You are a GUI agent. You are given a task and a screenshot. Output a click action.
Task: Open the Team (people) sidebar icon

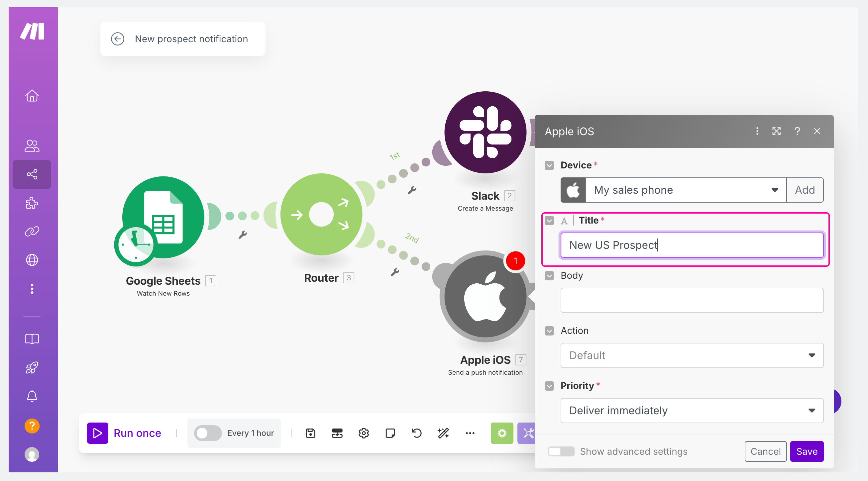32,145
